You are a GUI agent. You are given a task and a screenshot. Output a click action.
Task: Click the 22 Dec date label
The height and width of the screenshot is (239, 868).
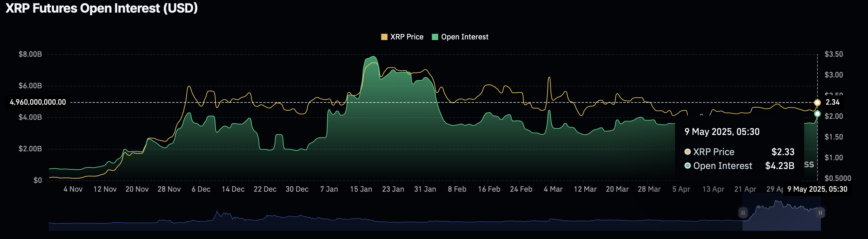(265, 189)
